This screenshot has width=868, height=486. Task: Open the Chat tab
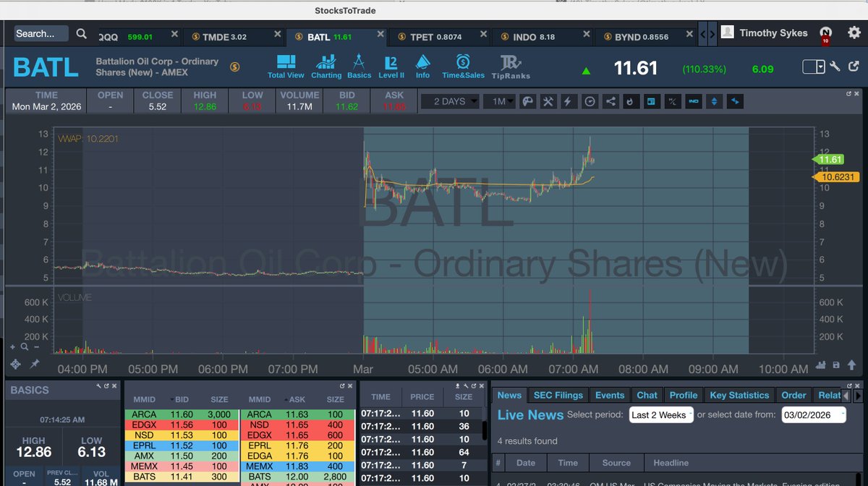coord(647,395)
